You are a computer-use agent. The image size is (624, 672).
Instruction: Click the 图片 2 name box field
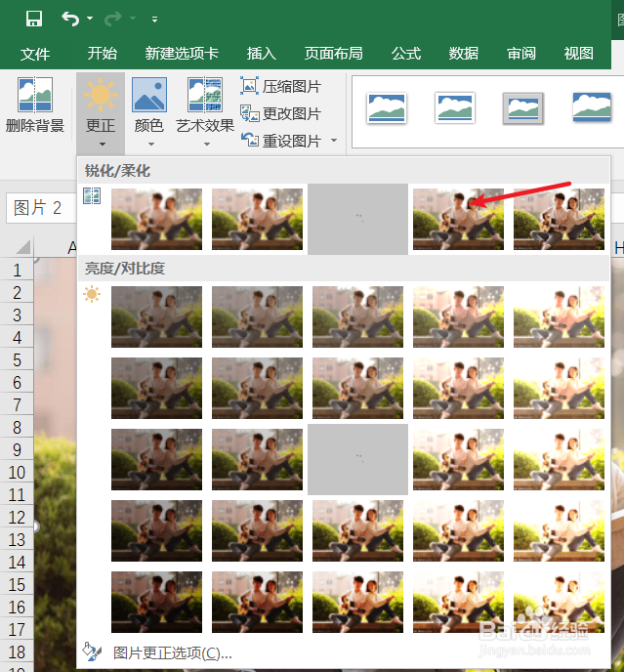click(42, 208)
